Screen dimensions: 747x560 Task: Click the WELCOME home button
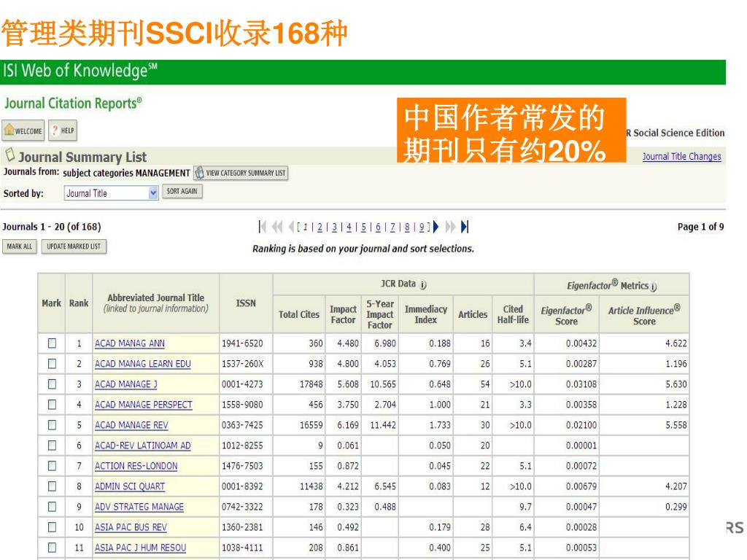coord(23,131)
